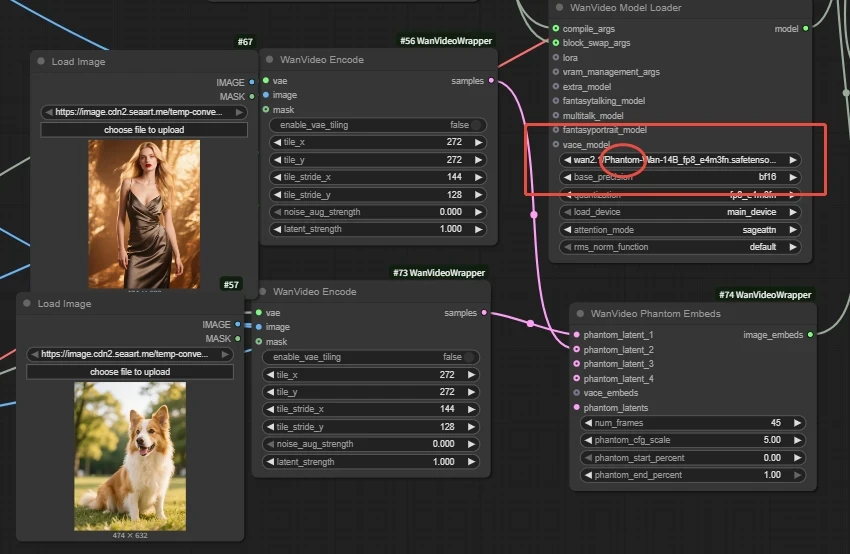Click choose file to upload above the woman image
Viewport: 850px width, 554px height.
144,130
